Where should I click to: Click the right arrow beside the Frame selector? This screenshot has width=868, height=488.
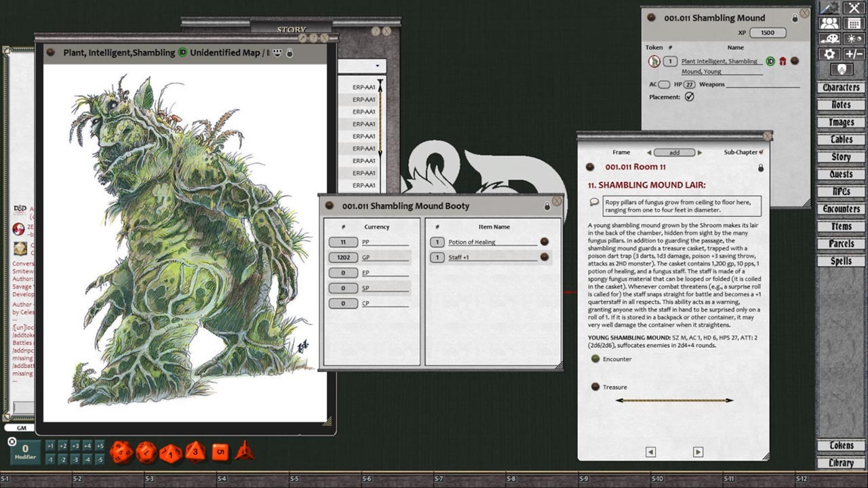click(699, 152)
